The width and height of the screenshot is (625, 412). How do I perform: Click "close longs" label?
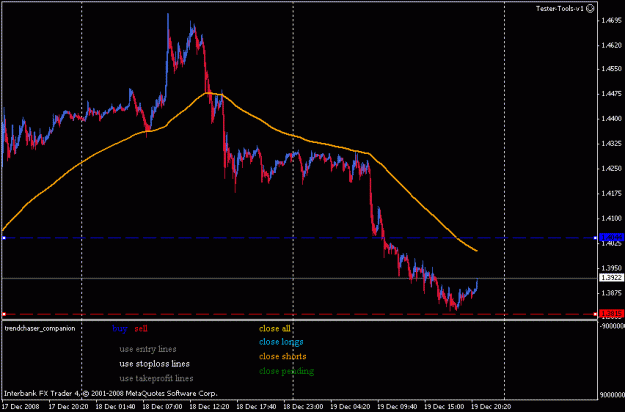click(281, 342)
